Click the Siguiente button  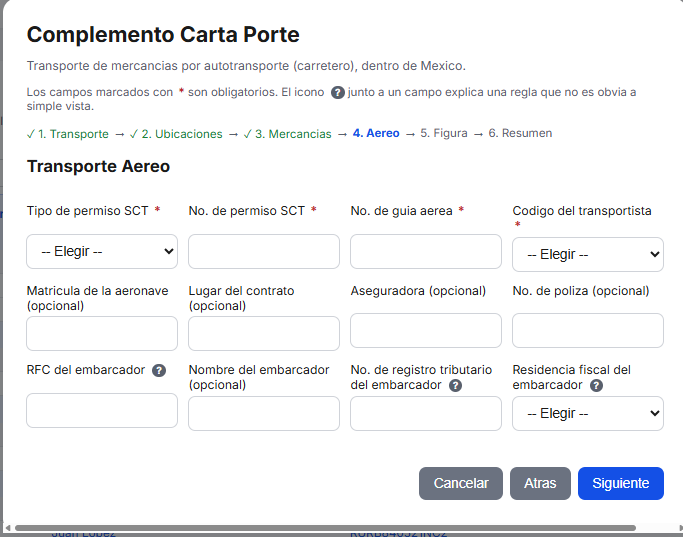point(621,483)
